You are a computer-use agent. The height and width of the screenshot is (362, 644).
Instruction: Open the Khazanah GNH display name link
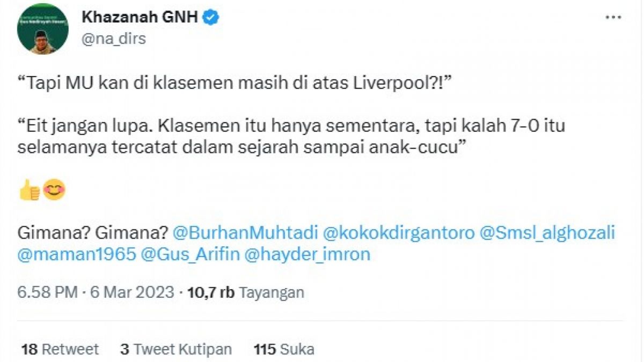coord(141,17)
